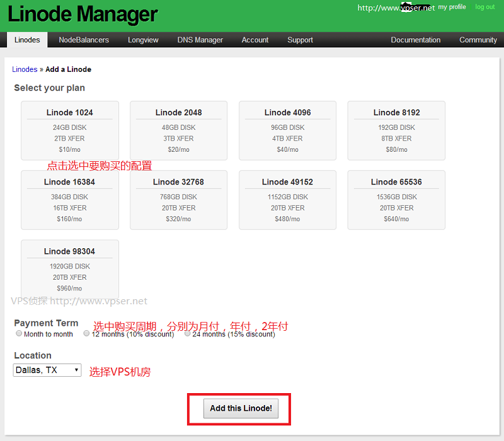Choose the Linode 4096 plan
The width and height of the screenshot is (504, 441).
[x=287, y=130]
